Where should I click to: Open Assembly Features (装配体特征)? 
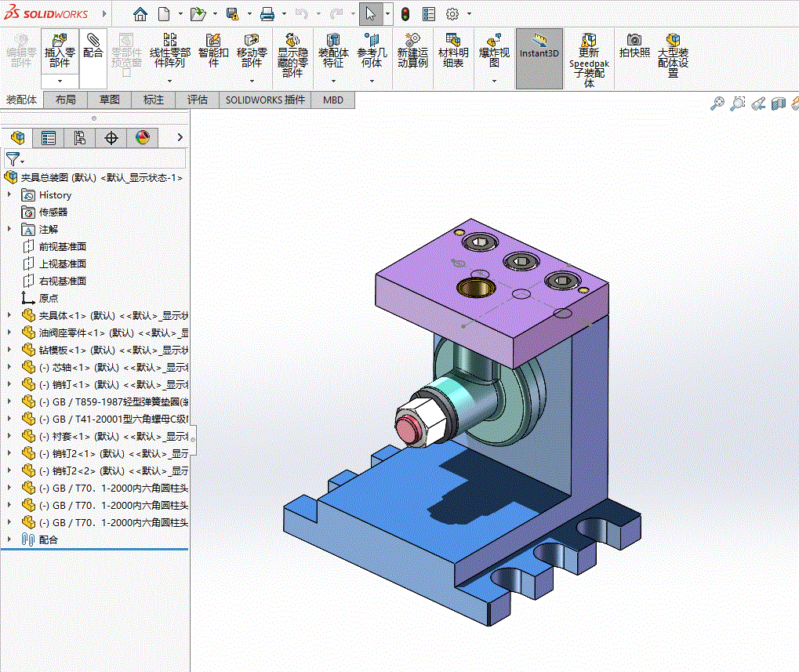point(333,51)
